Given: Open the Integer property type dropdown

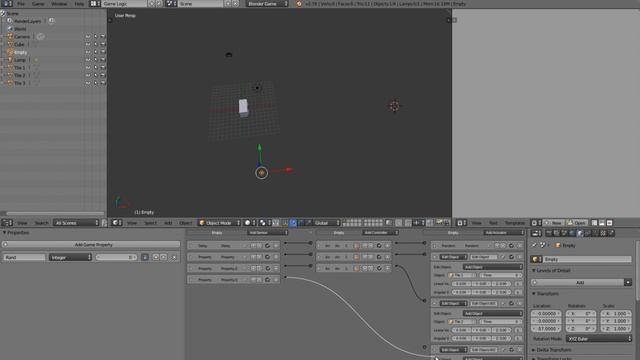Looking at the screenshot, I should [x=70, y=257].
